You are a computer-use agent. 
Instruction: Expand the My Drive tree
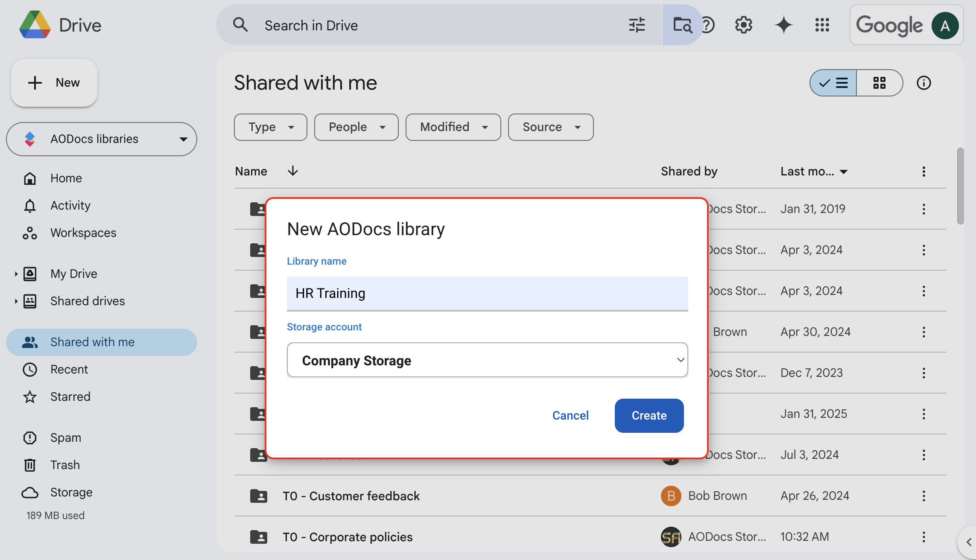pyautogui.click(x=16, y=274)
